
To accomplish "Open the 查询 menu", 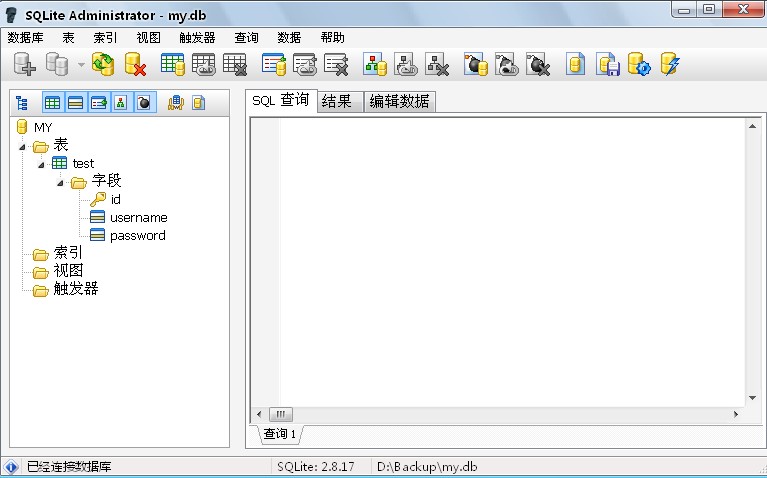I will [246, 38].
